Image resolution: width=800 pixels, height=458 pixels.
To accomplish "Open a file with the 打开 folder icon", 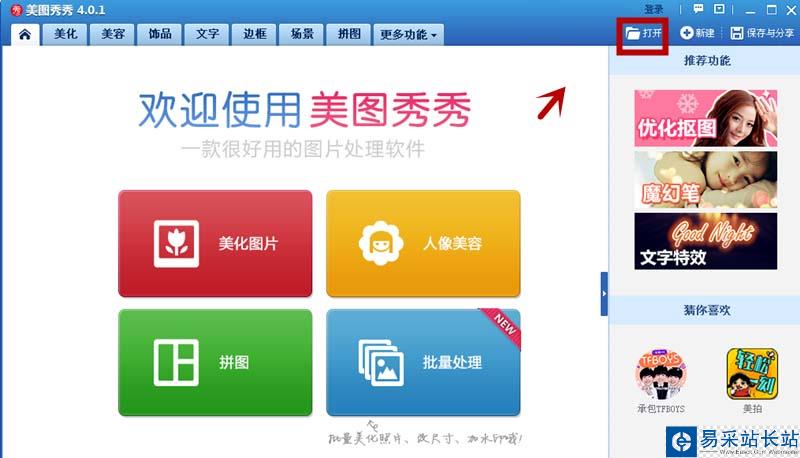I will pyautogui.click(x=633, y=34).
